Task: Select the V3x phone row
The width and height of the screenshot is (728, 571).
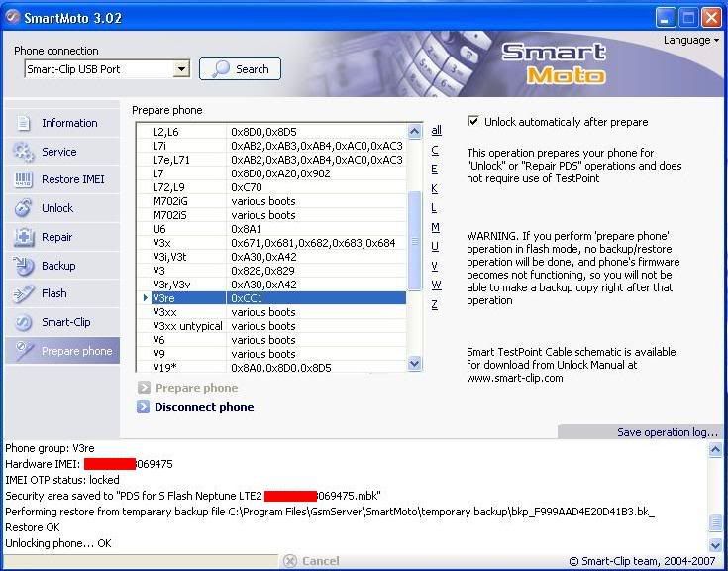Action: [x=271, y=243]
